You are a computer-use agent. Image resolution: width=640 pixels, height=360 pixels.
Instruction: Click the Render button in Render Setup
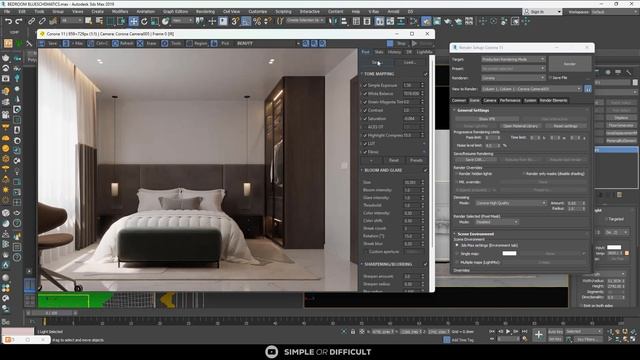click(x=570, y=64)
